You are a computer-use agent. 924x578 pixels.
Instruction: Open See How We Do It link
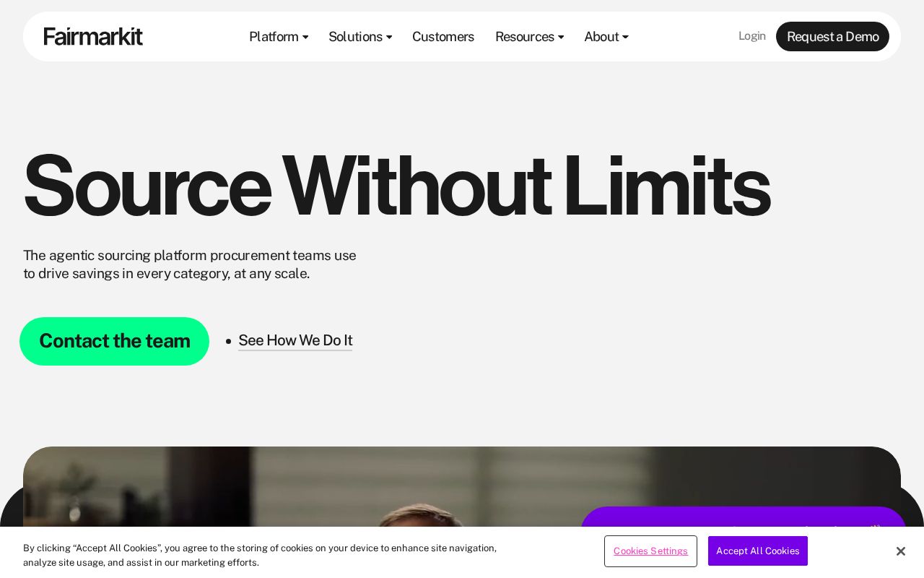coord(295,340)
